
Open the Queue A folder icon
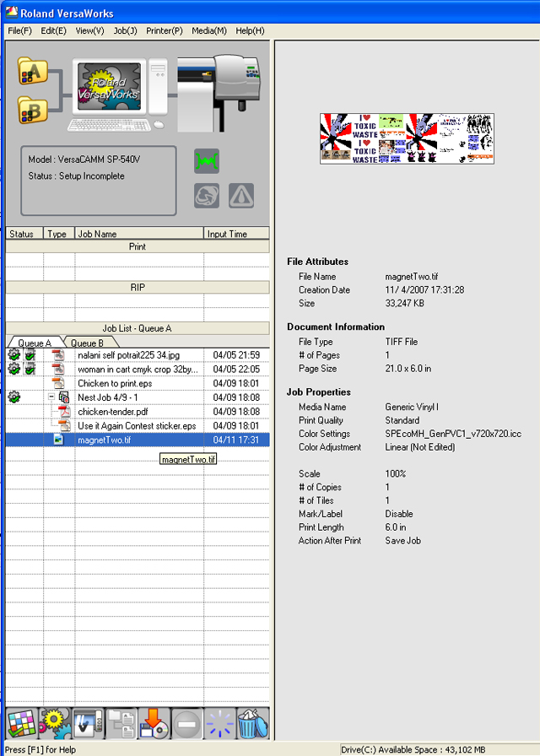point(32,71)
